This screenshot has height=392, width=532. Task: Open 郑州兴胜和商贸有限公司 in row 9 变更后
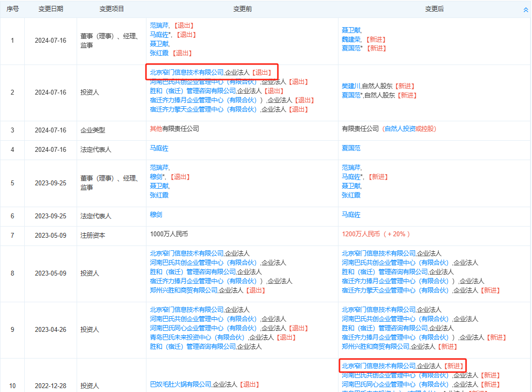375,346
